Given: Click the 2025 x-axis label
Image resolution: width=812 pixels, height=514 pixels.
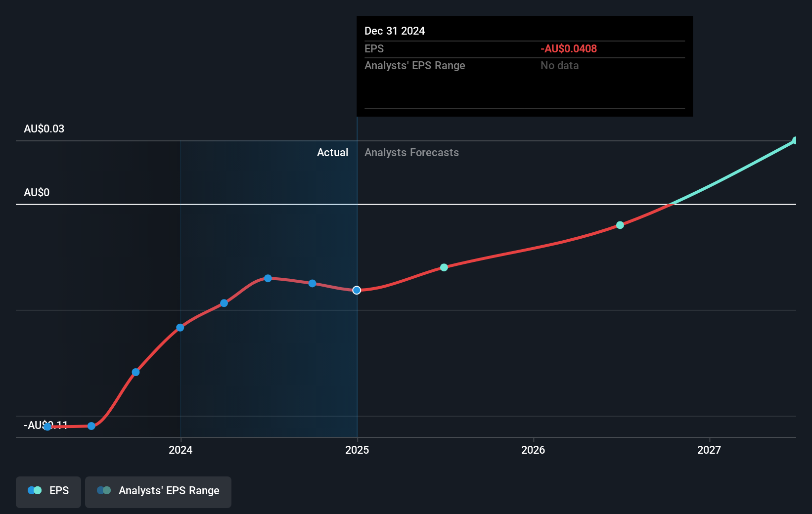Looking at the screenshot, I should 357,450.
